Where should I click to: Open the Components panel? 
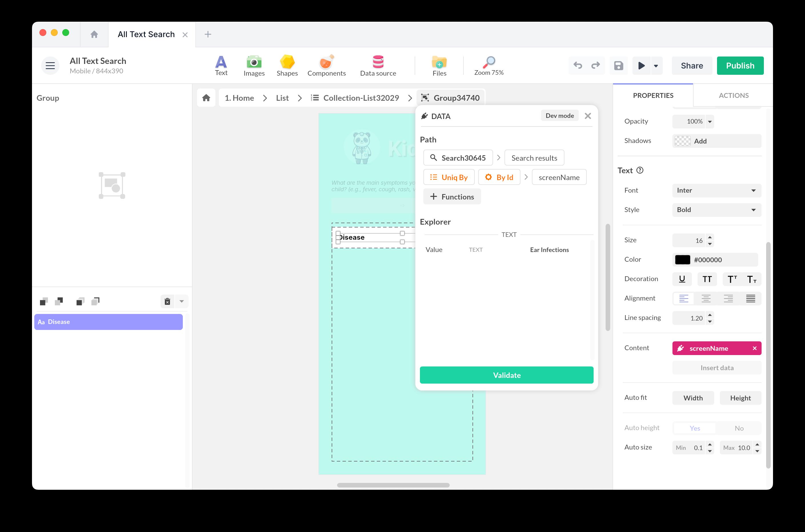[x=326, y=65]
